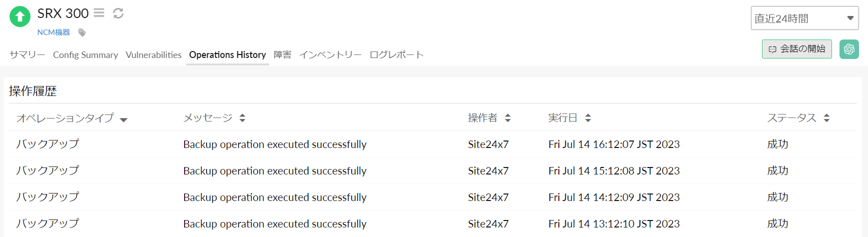Open the green AI assistant icon
Screen dimensions: 868x237
848,49
